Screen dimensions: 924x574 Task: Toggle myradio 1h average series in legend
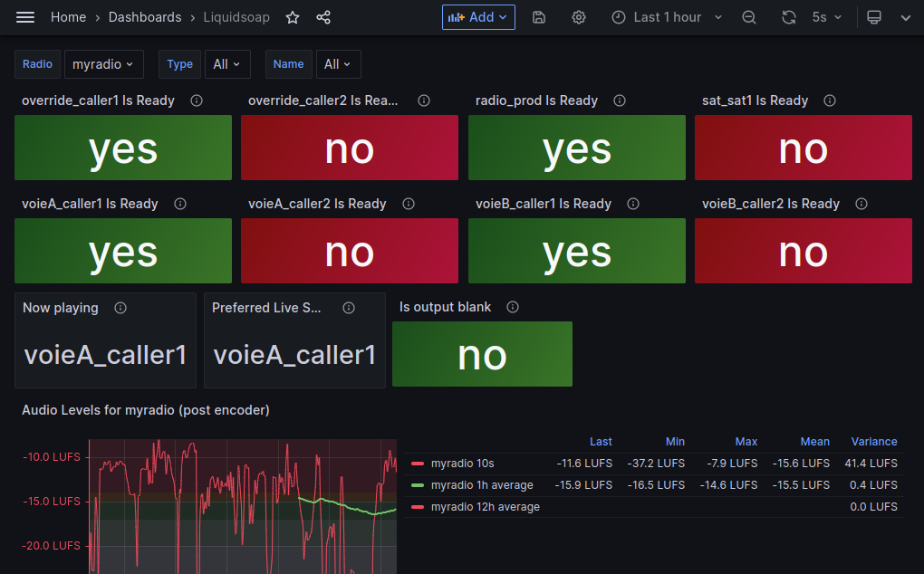tap(482, 485)
